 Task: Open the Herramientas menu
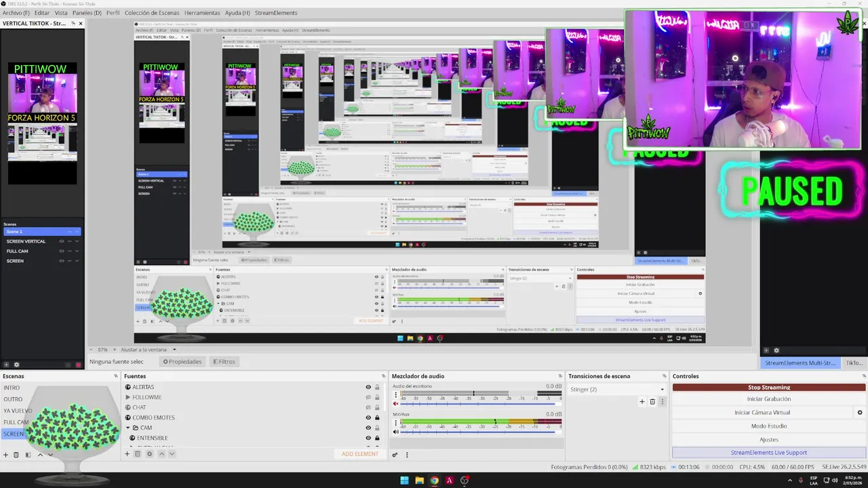coord(202,13)
